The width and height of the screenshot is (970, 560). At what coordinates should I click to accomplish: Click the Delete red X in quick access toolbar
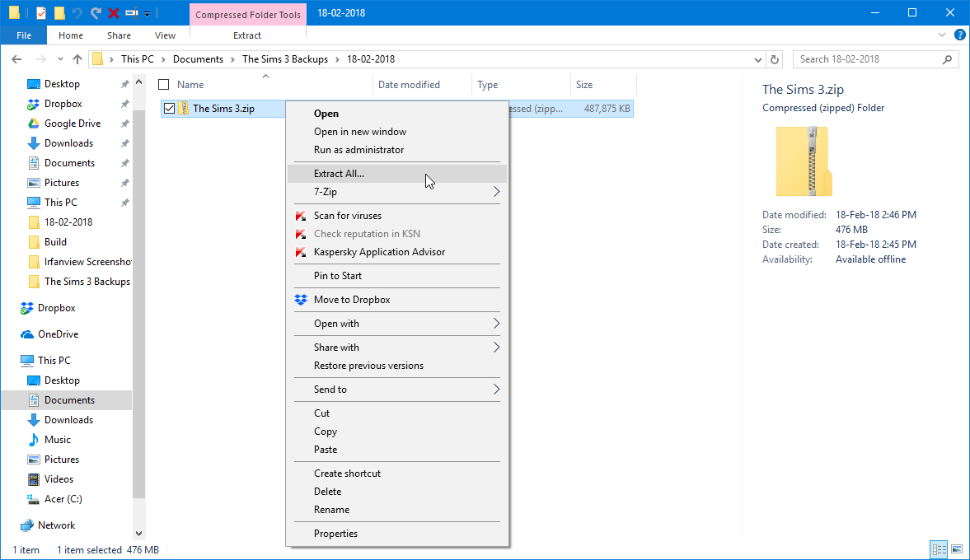click(x=114, y=13)
